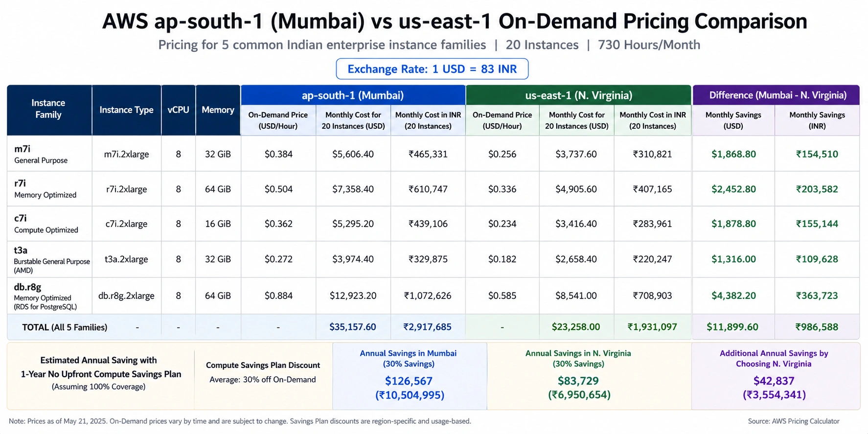Image resolution: width=868 pixels, height=434 pixels.
Task: Select the r7i.2xlarge instance type cell
Action: (x=126, y=189)
